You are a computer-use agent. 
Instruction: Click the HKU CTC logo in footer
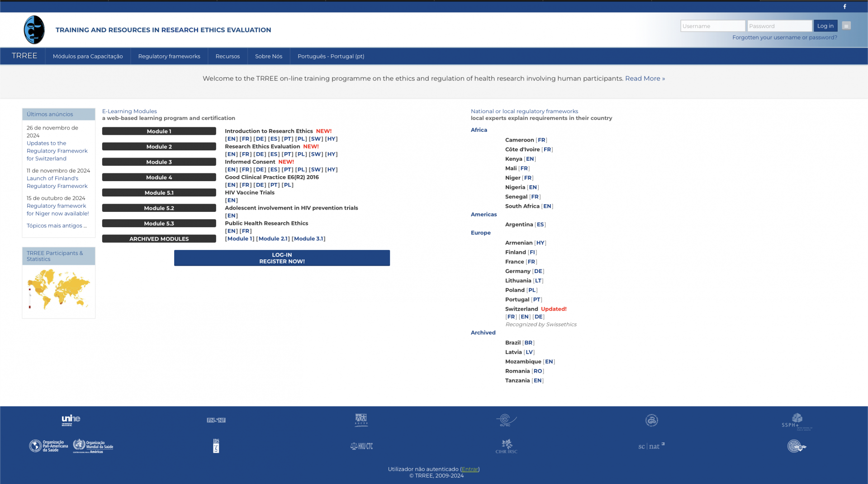pos(361,446)
